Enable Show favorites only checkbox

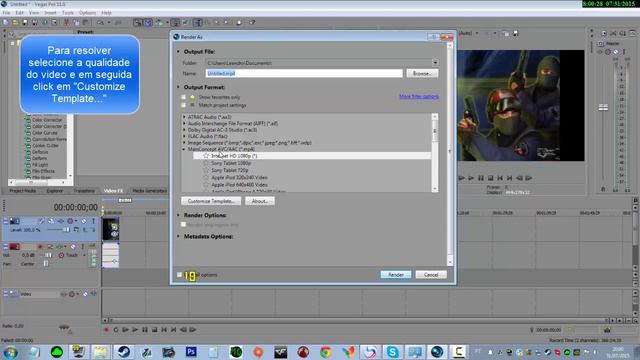[183, 97]
